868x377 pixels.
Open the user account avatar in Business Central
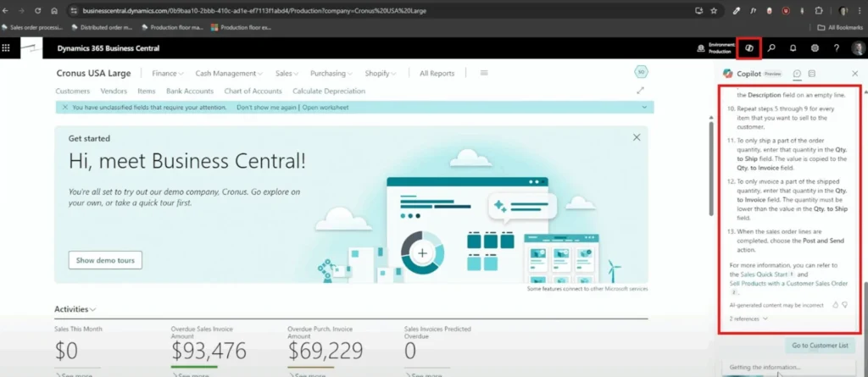point(858,48)
